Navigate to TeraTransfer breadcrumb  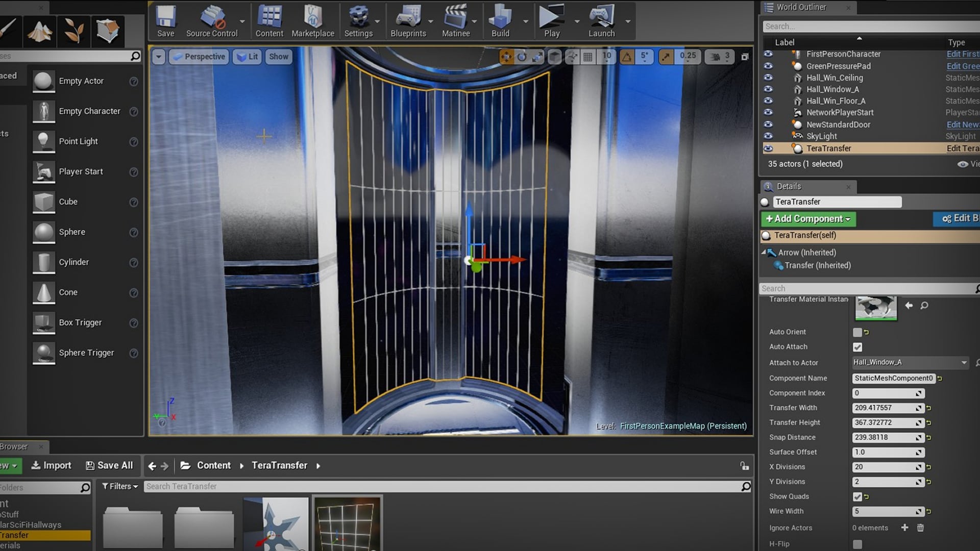point(279,465)
